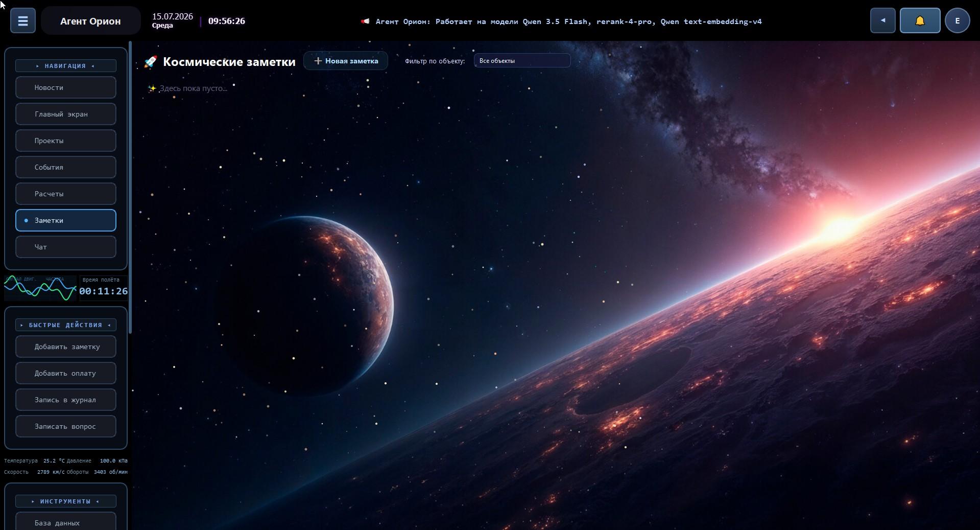Collapse the БЫСТРЫЕ ДЕЙСТВИЯ section header

click(65, 325)
